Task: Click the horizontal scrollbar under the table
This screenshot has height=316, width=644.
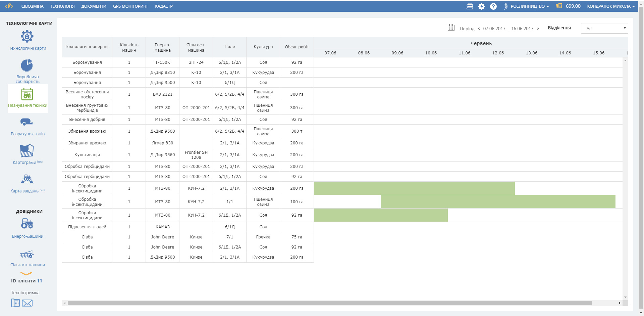Action: 329,303
